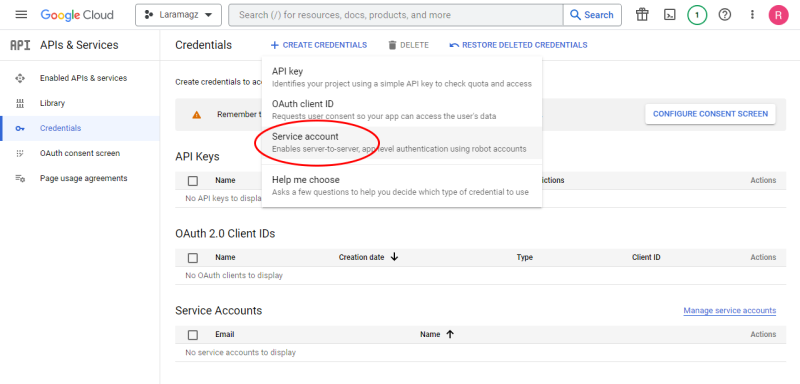Open the account avatar labeled R
Screen dimensions: 800x384
coord(779,15)
